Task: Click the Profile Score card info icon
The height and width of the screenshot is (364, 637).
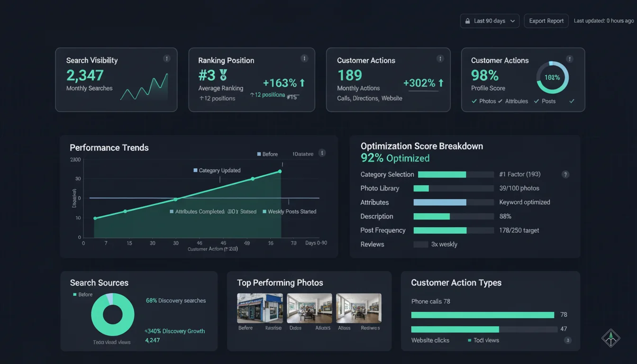Action: pos(570,59)
